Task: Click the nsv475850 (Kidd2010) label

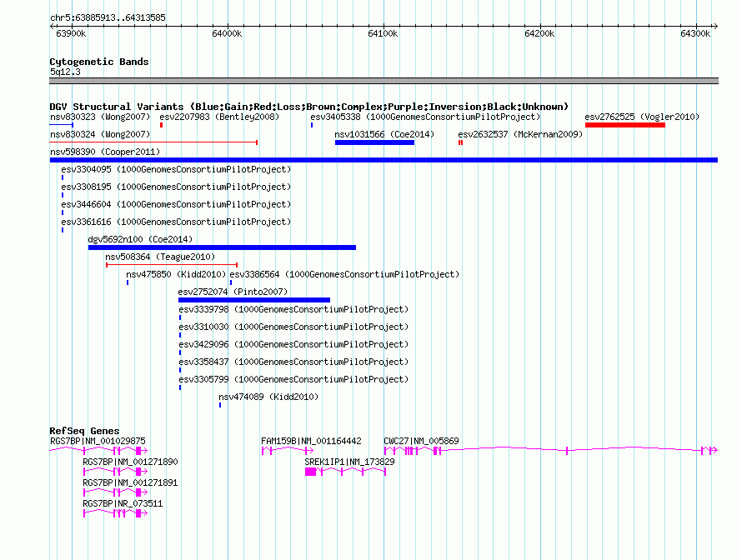Action: coord(176,274)
